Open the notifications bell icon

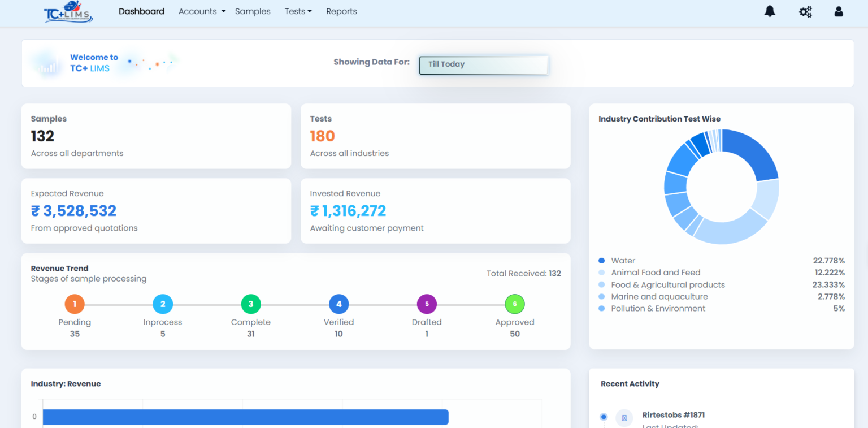(770, 11)
